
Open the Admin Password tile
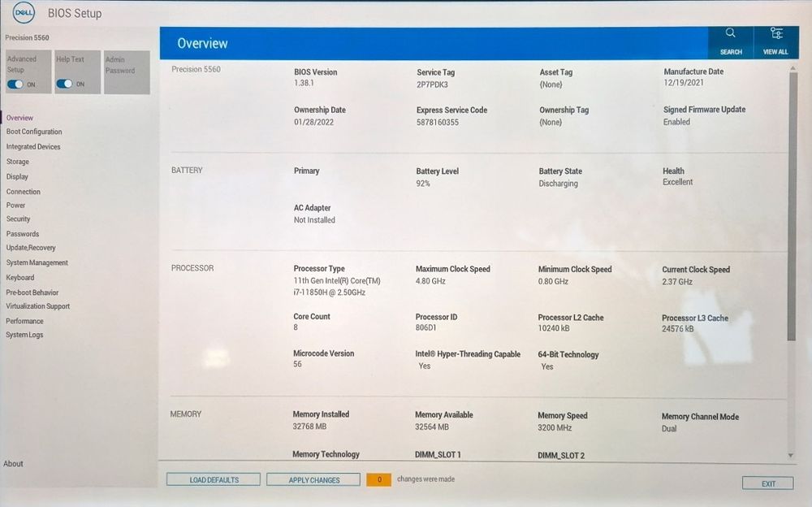127,72
